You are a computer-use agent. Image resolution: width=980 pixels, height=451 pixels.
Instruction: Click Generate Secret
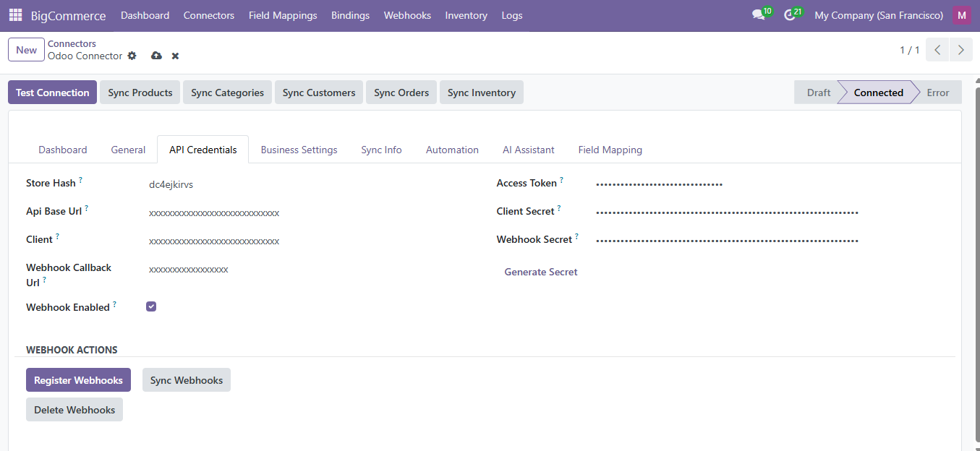(x=541, y=272)
